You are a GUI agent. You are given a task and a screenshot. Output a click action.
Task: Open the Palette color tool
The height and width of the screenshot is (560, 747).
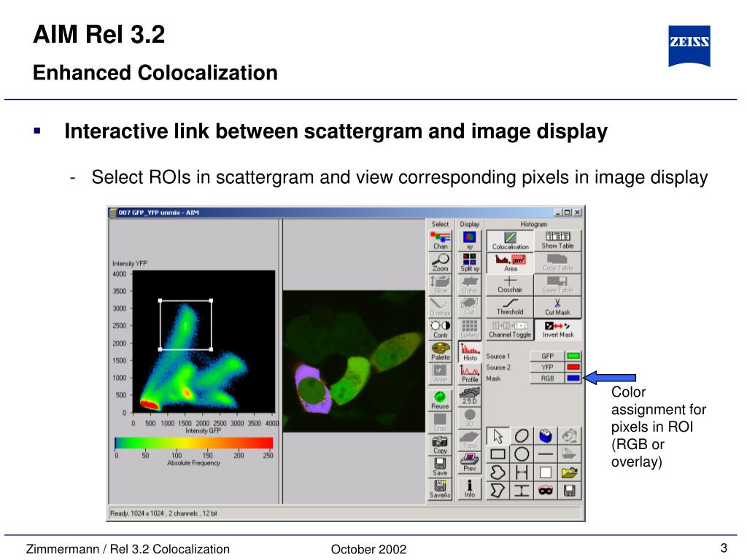tap(440, 351)
